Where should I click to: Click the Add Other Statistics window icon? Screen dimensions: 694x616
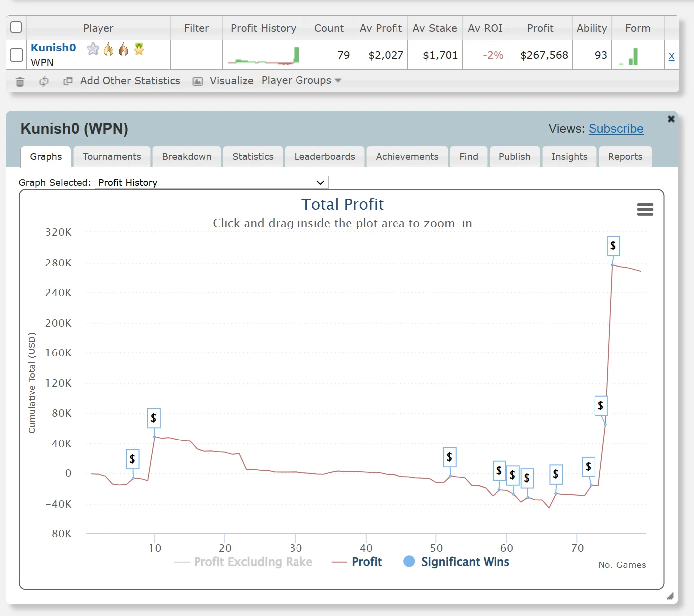click(68, 81)
